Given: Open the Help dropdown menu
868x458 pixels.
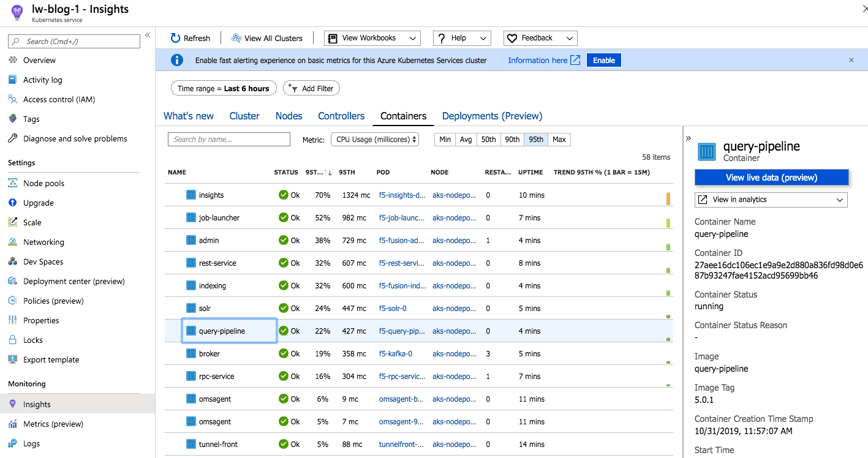Looking at the screenshot, I should click(462, 38).
